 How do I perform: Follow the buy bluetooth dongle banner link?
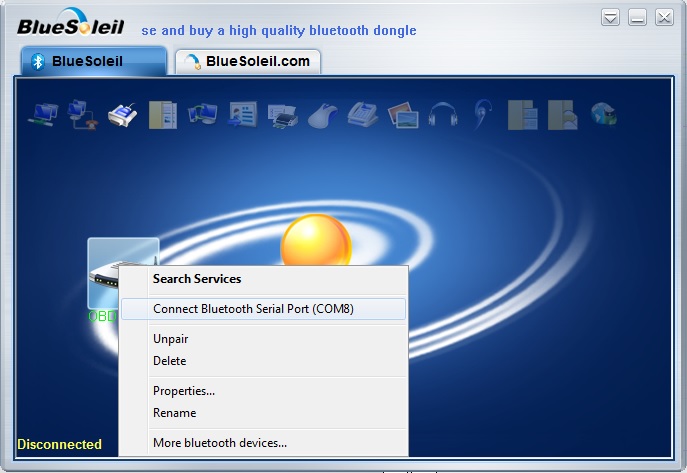pos(279,31)
